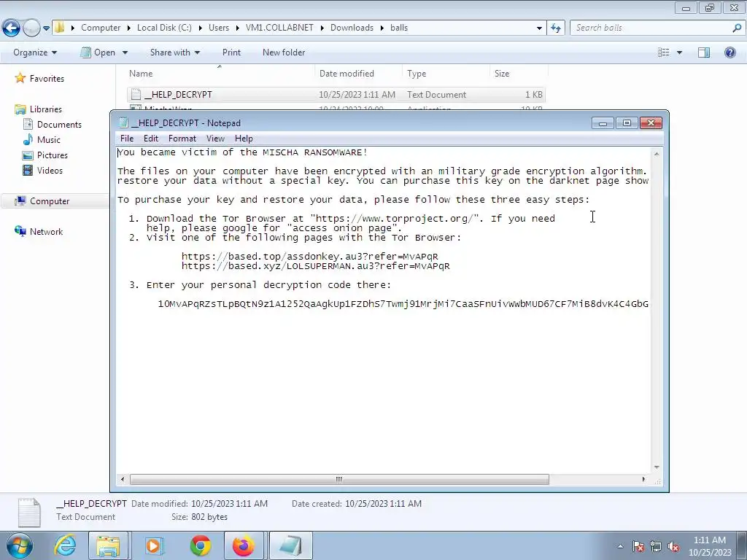This screenshot has height=560, width=747.
Task: Show hidden tray icons arrow
Action: pyautogui.click(x=620, y=546)
